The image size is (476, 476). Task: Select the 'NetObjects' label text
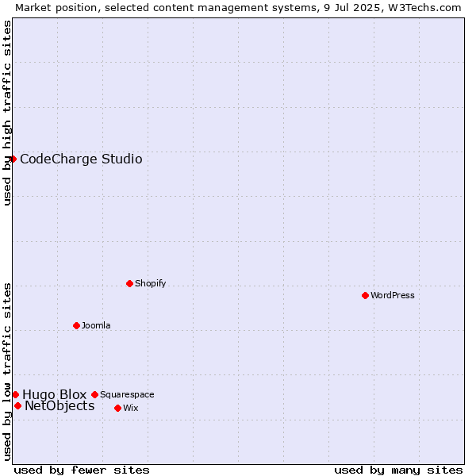click(x=59, y=406)
